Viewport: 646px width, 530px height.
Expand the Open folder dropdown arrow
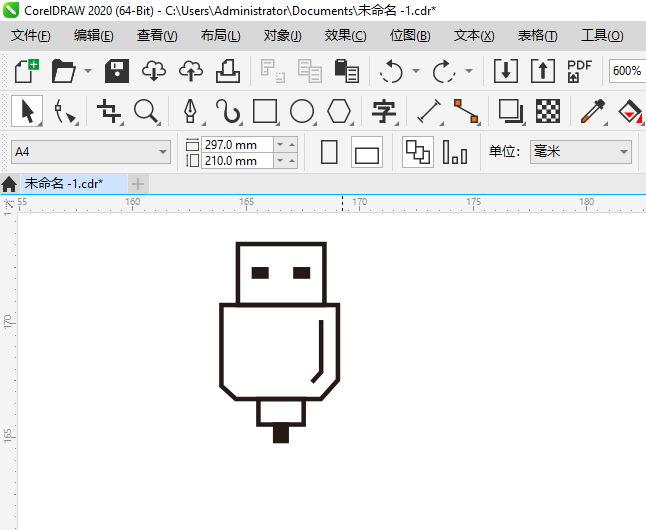pyautogui.click(x=88, y=71)
